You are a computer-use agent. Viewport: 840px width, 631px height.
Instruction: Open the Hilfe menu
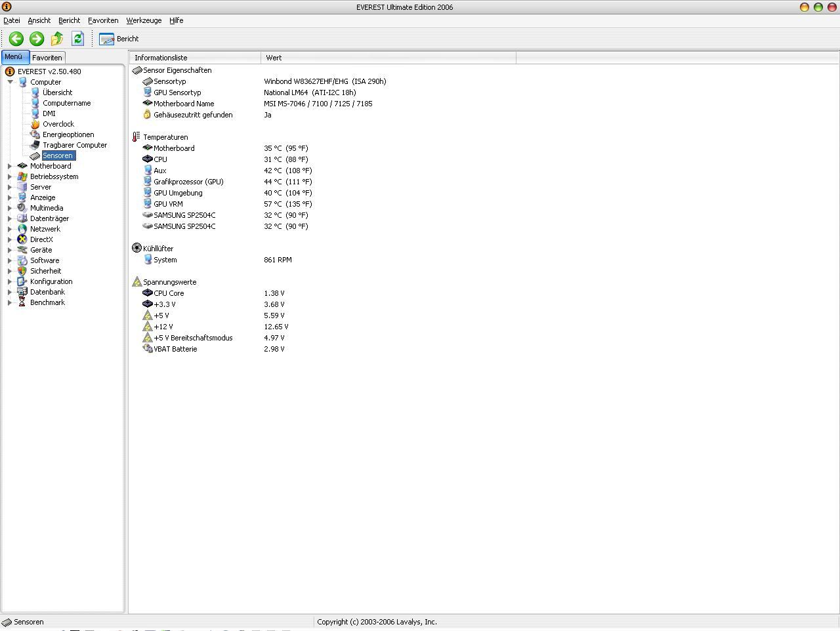click(176, 20)
